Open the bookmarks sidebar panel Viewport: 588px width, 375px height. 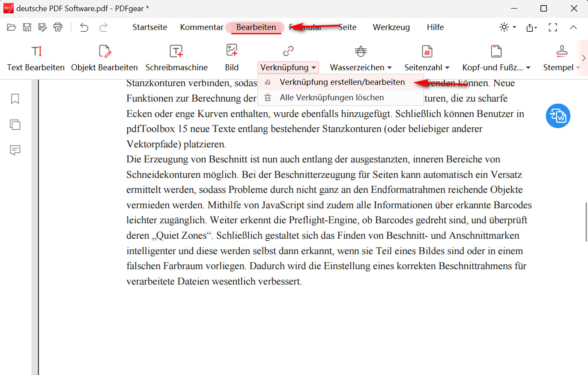(x=15, y=99)
